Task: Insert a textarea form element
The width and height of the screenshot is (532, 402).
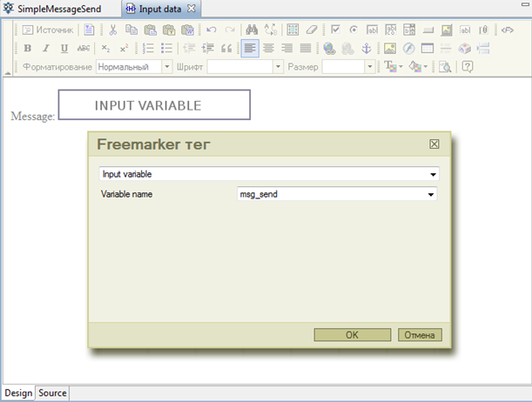Action: [391, 30]
